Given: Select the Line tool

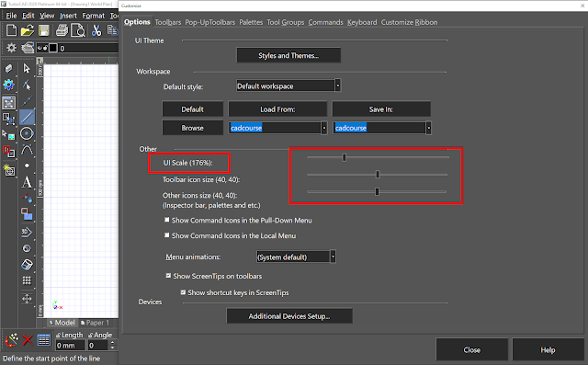Looking at the screenshot, I should pyautogui.click(x=27, y=117).
